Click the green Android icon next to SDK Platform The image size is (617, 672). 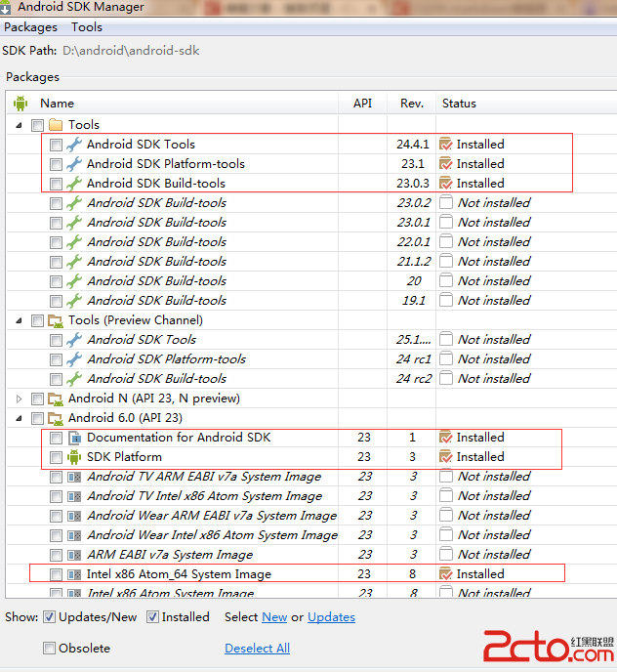pos(74,457)
